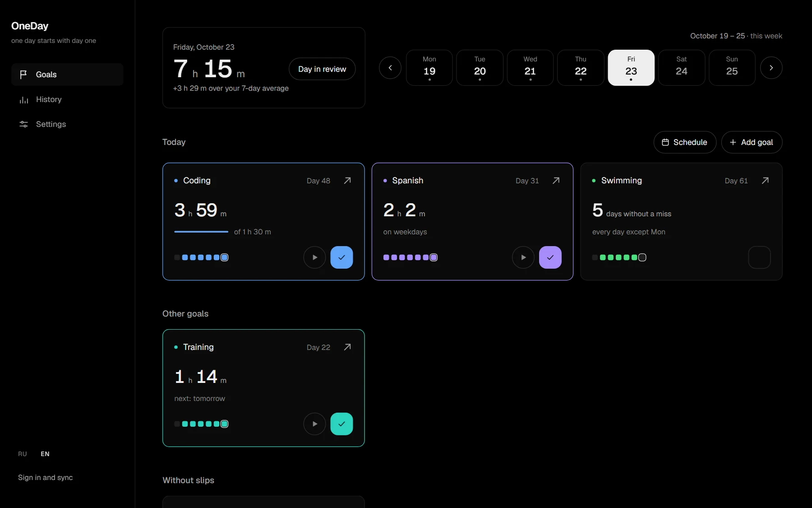Toggle the Spanish done checkmark
This screenshot has height=508, width=812.
pyautogui.click(x=550, y=257)
